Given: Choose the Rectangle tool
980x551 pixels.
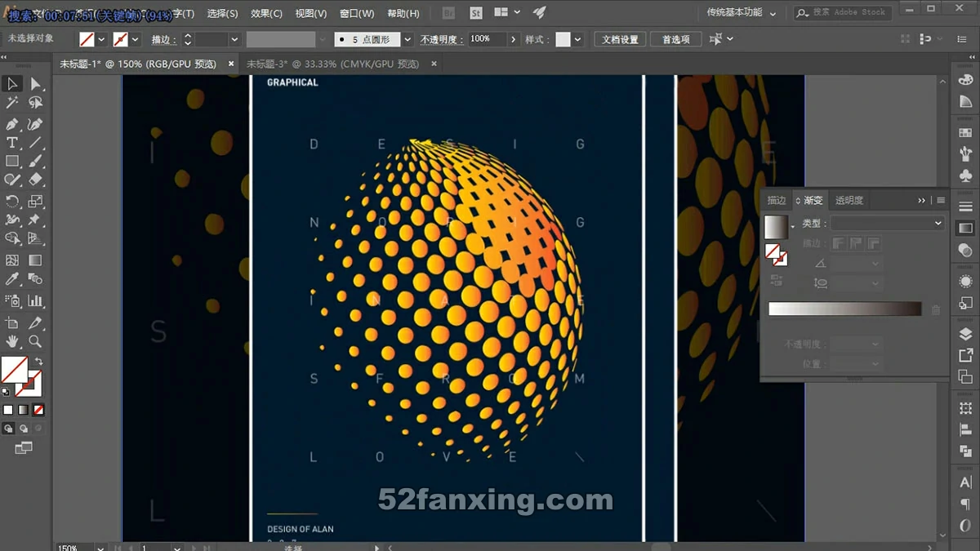Looking at the screenshot, I should click(x=12, y=162).
